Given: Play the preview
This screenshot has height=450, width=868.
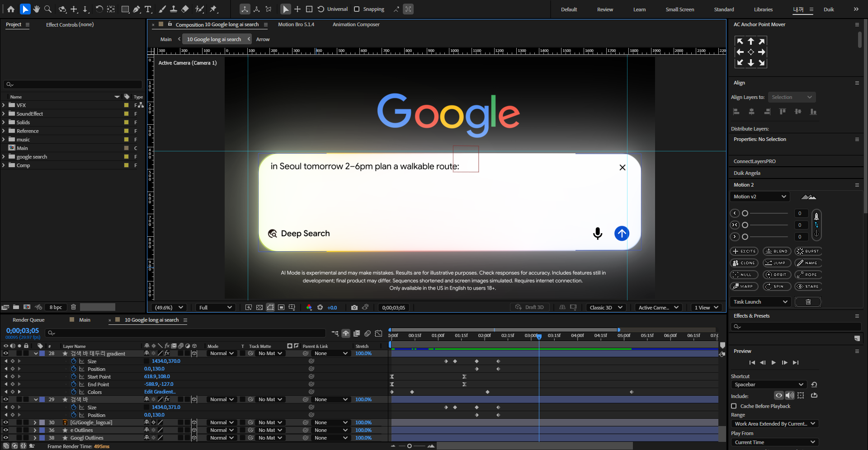Looking at the screenshot, I should point(774,362).
